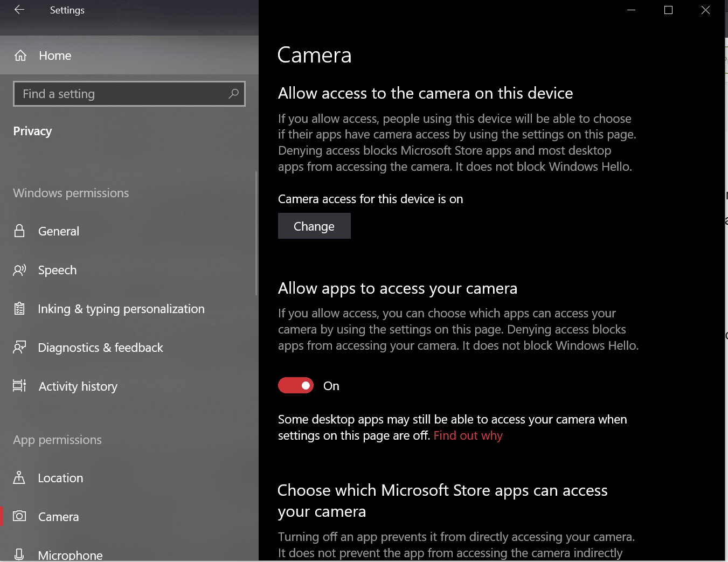This screenshot has height=562, width=728.
Task: Open the Find out why link
Action: [x=468, y=435]
